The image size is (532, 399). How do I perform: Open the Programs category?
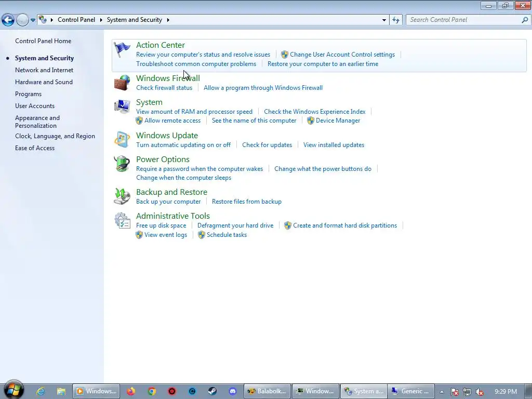[28, 94]
